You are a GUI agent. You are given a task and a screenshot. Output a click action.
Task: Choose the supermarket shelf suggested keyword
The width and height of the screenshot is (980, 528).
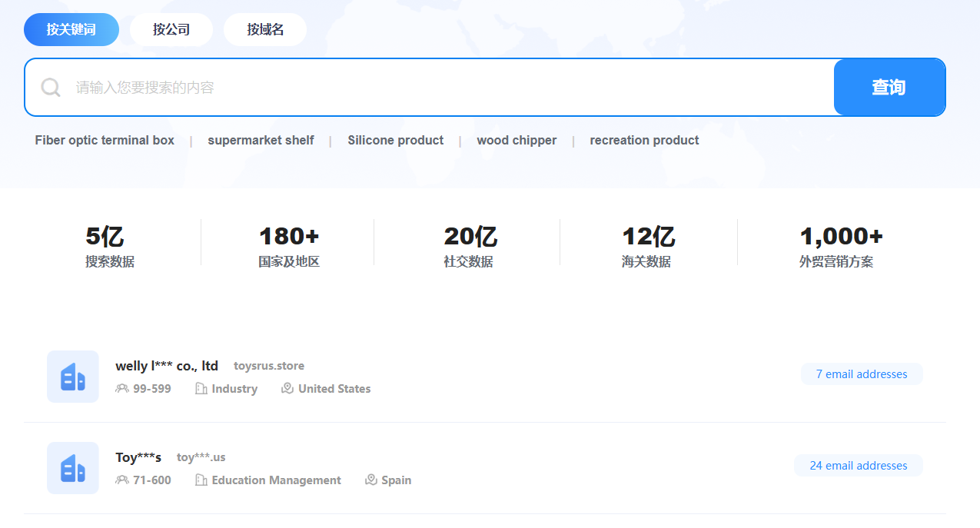pos(261,141)
